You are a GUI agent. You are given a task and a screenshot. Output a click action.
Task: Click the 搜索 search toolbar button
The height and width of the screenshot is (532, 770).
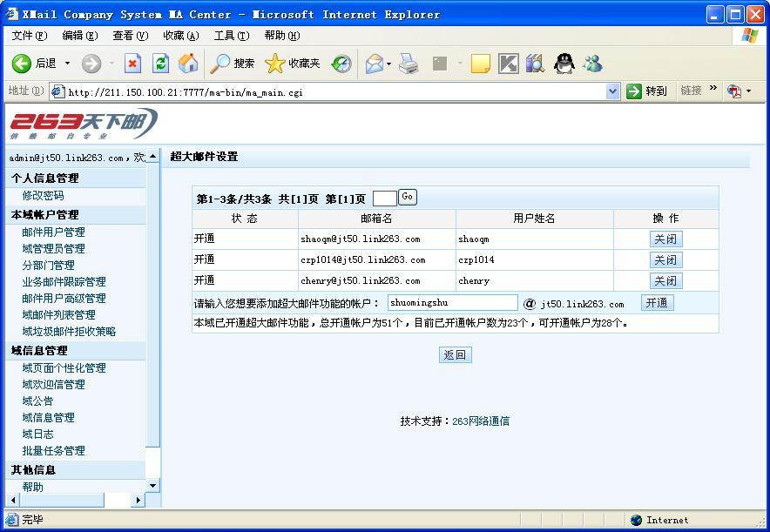(233, 64)
